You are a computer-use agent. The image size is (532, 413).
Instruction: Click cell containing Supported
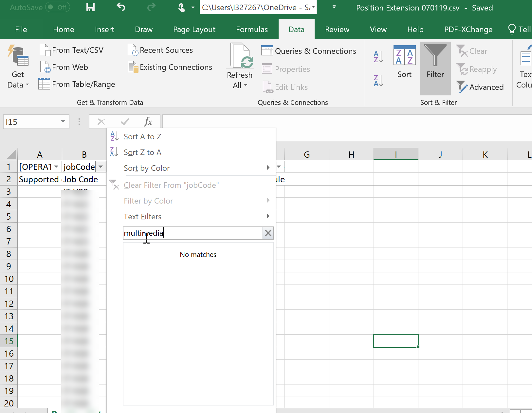point(40,179)
